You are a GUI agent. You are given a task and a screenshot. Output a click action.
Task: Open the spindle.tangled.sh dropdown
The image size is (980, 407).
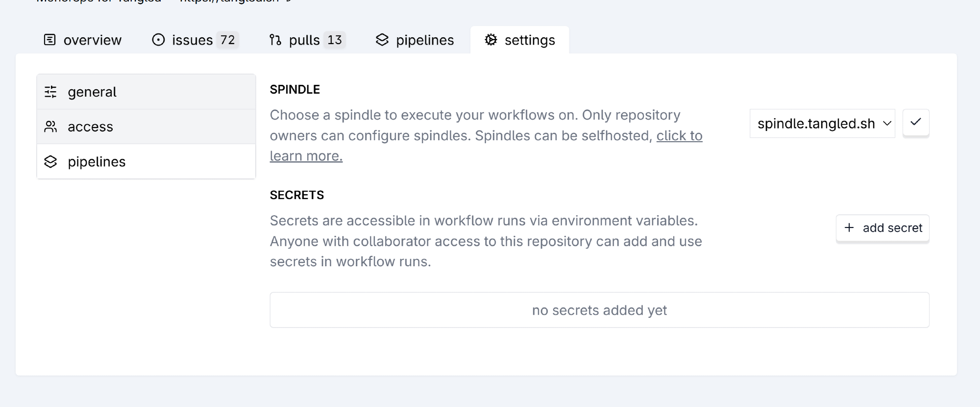click(816, 124)
